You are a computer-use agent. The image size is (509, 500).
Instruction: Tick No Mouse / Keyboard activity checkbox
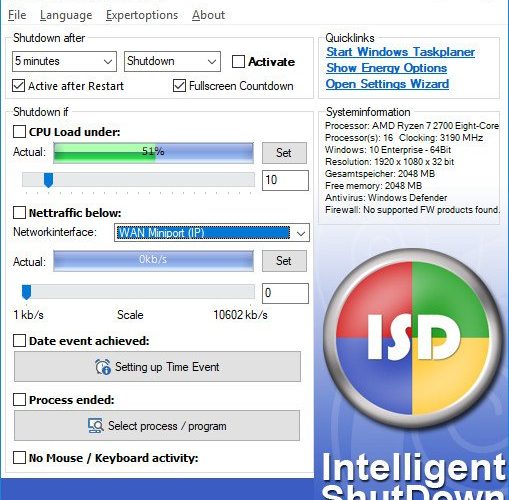pos(19,458)
